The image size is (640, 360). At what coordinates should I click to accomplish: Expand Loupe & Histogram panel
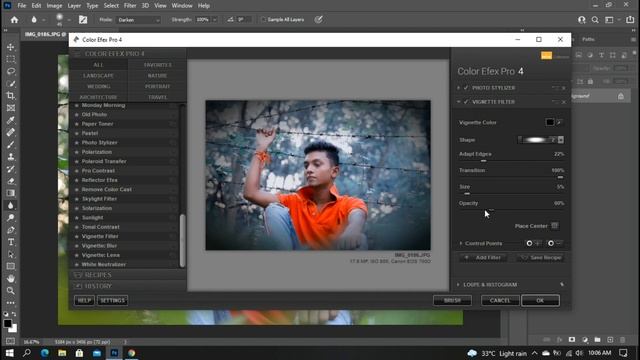pos(458,284)
